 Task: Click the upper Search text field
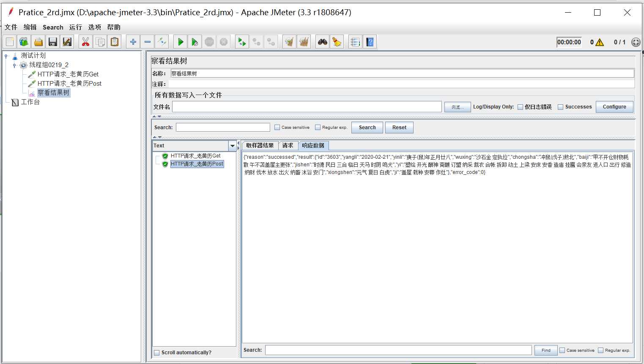tap(223, 127)
